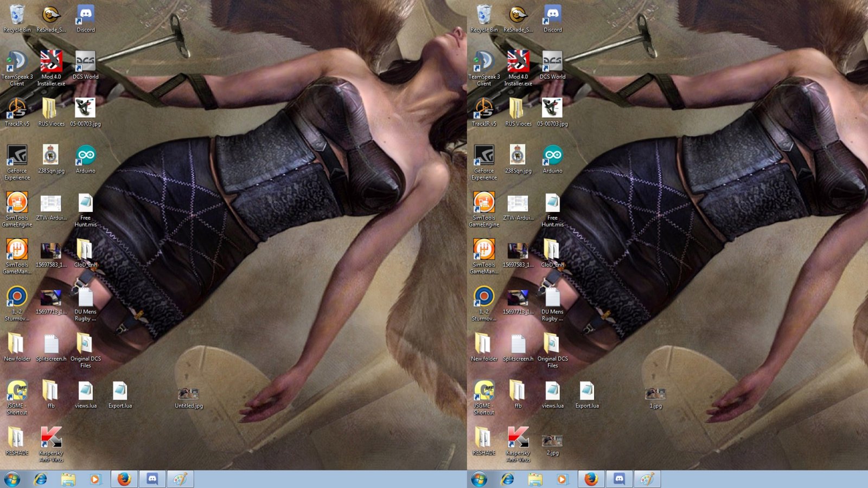Switch to Paint on right screen taskbar
The width and height of the screenshot is (868, 488).
(647, 479)
